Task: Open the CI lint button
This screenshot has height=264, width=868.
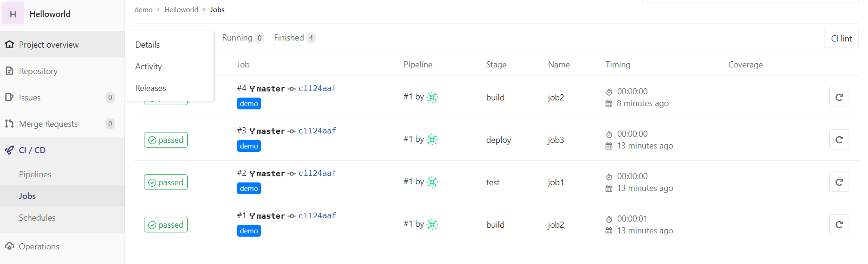Action: (x=841, y=38)
